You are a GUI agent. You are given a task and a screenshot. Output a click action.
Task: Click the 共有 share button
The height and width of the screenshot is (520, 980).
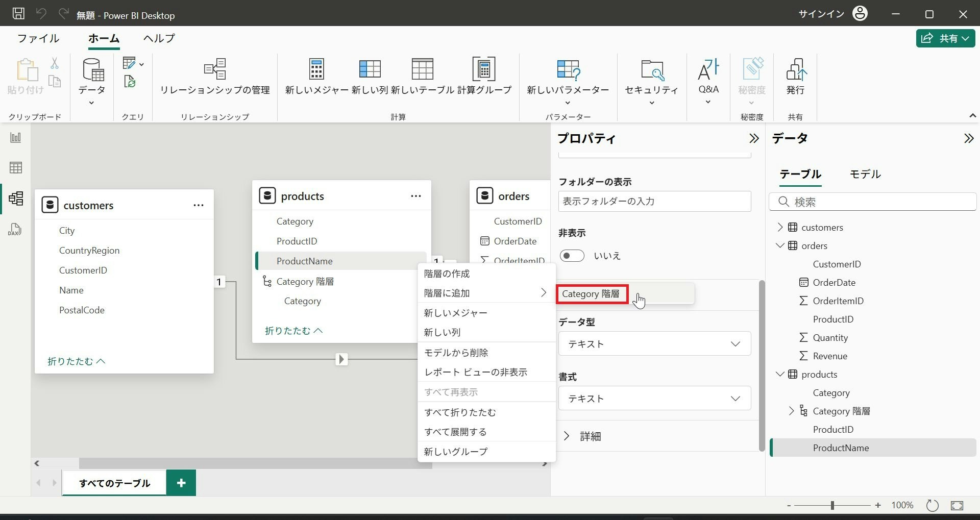point(945,38)
